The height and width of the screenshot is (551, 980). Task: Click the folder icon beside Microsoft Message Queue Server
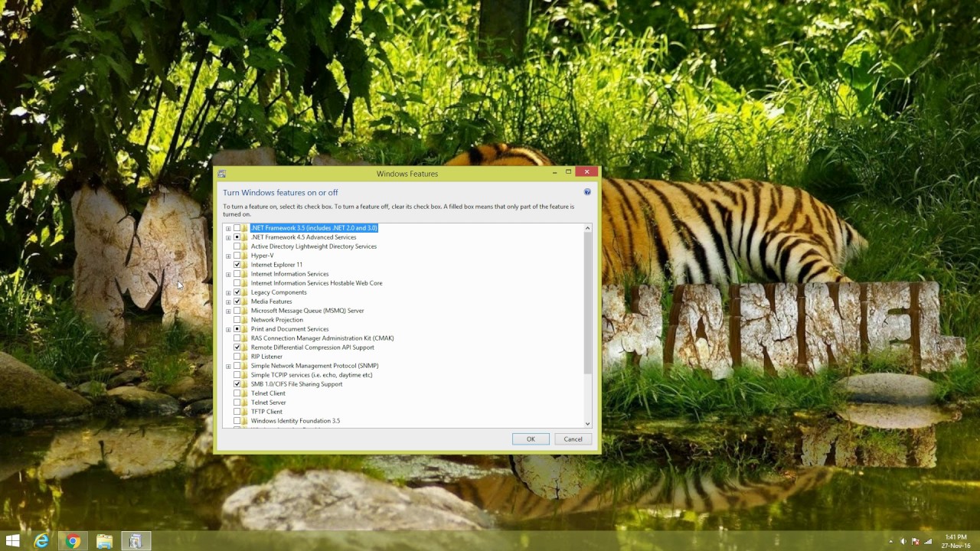click(x=244, y=311)
